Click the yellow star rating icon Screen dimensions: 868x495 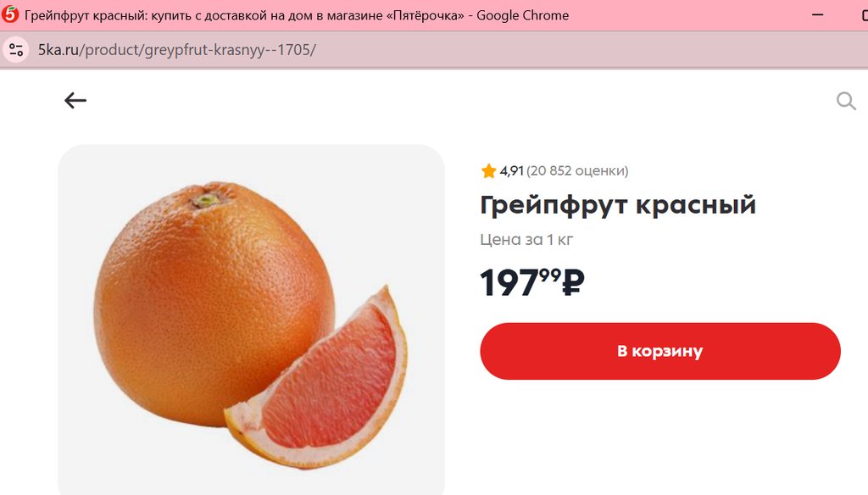(488, 170)
